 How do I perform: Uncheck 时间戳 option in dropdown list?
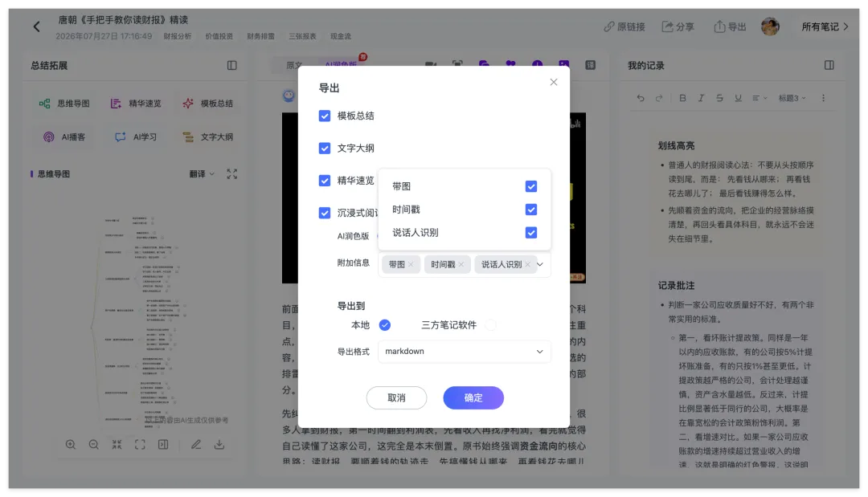(x=531, y=210)
